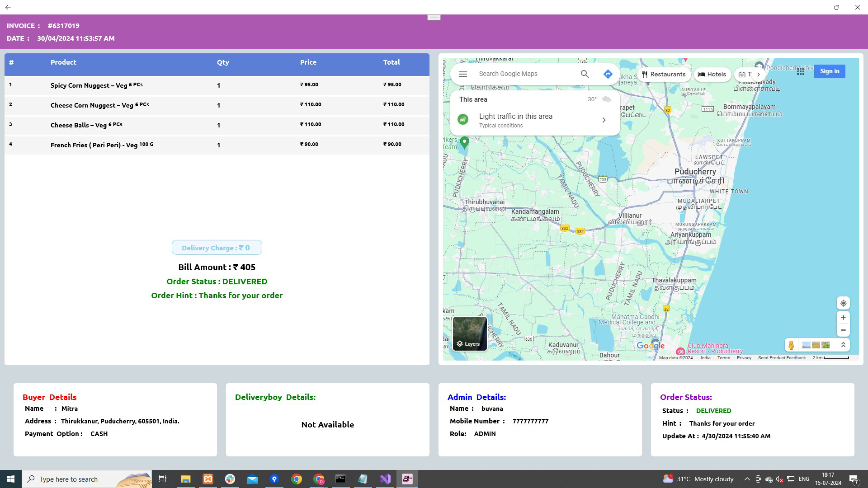Click the Total column header

pyautogui.click(x=392, y=62)
